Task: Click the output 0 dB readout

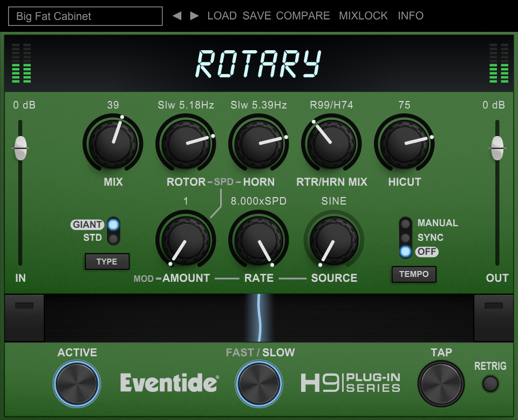Action: [494, 105]
